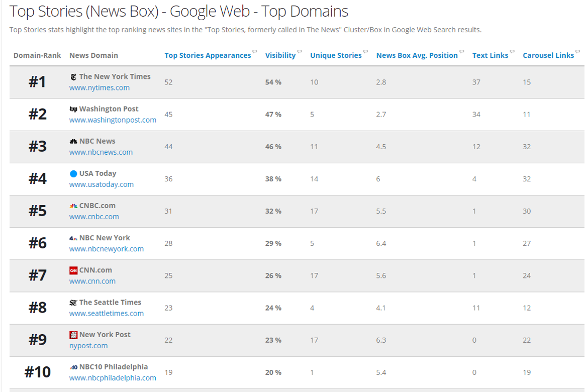588x392 pixels.
Task: Click the 54 % visibility value
Action: click(273, 82)
